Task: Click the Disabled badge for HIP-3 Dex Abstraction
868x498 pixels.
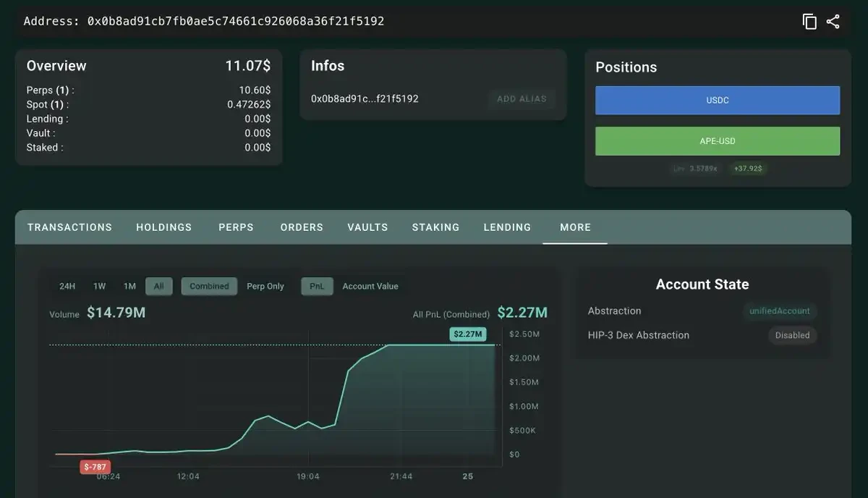Action: (x=792, y=335)
